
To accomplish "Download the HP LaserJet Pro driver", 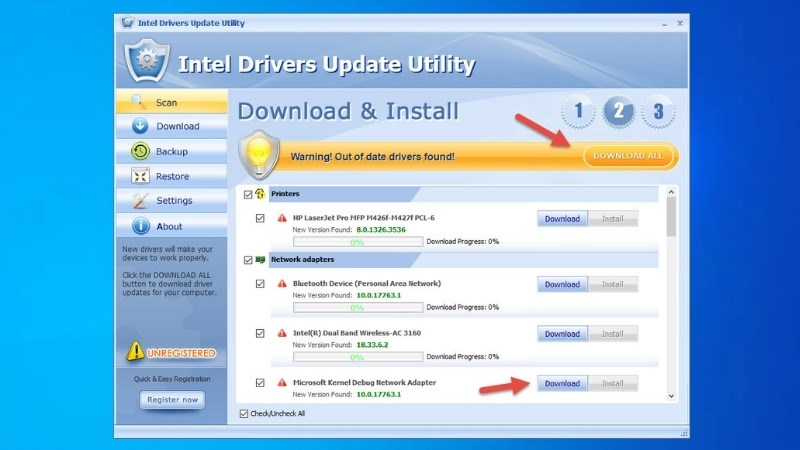I will 562,219.
